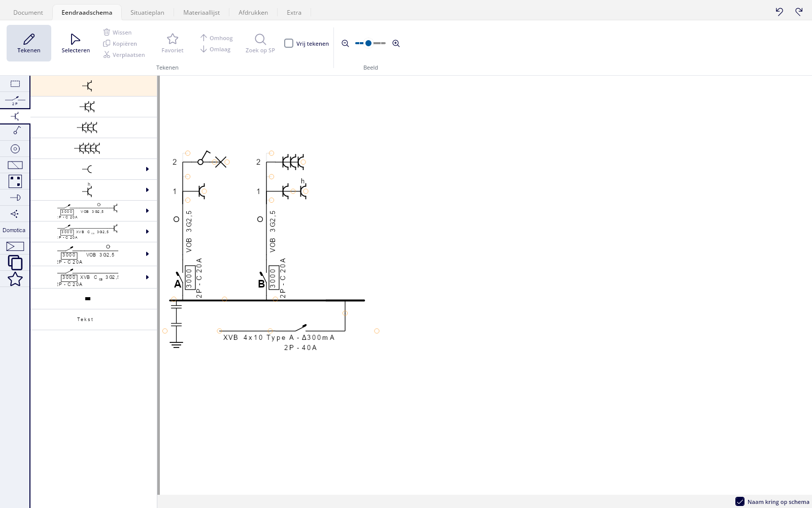Select the small black block symbol

tap(94, 299)
